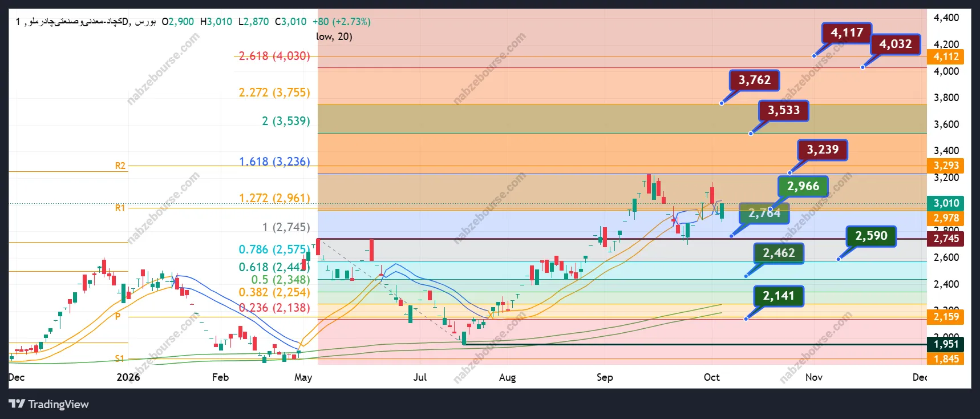
Task: Click the 2,745 price axis tag
Action: [946, 239]
